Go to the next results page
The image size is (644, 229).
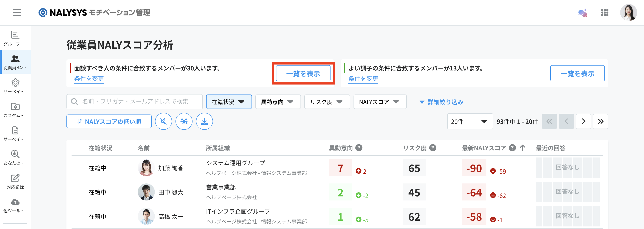point(583,122)
